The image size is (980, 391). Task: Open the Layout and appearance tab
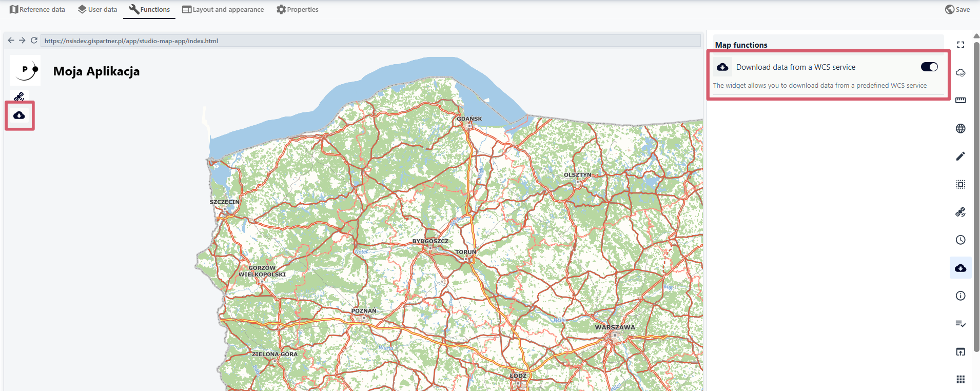(223, 9)
